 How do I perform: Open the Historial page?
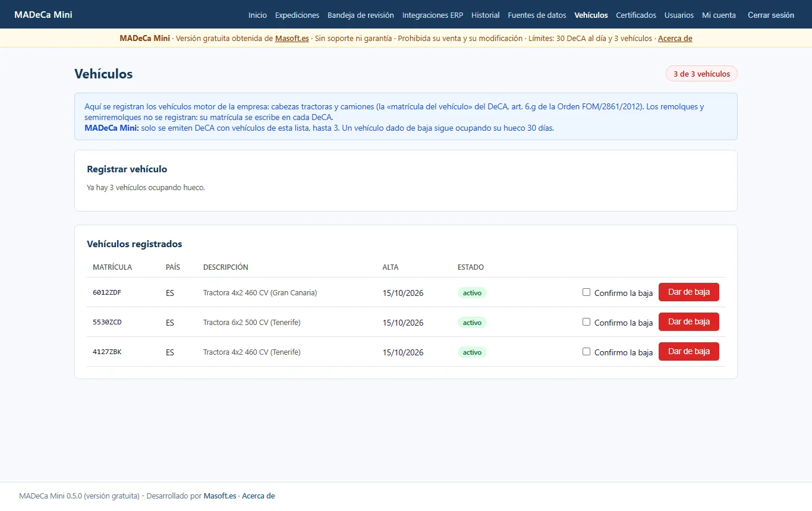tap(486, 15)
